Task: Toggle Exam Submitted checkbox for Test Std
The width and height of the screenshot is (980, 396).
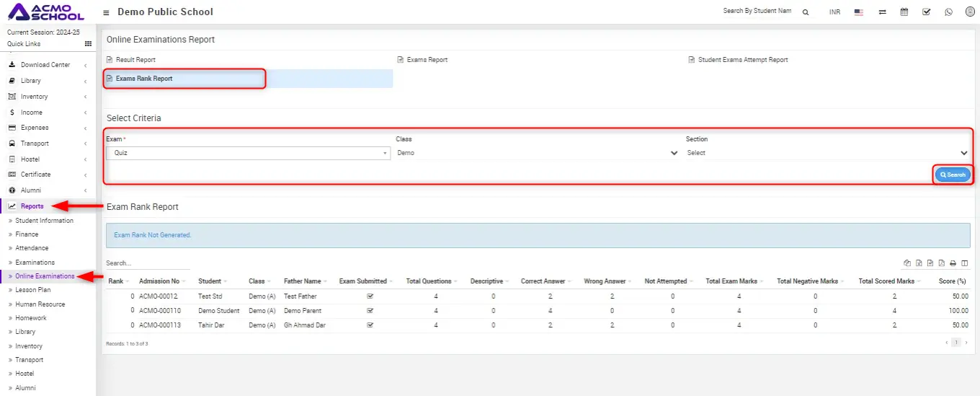Action: pos(370,296)
